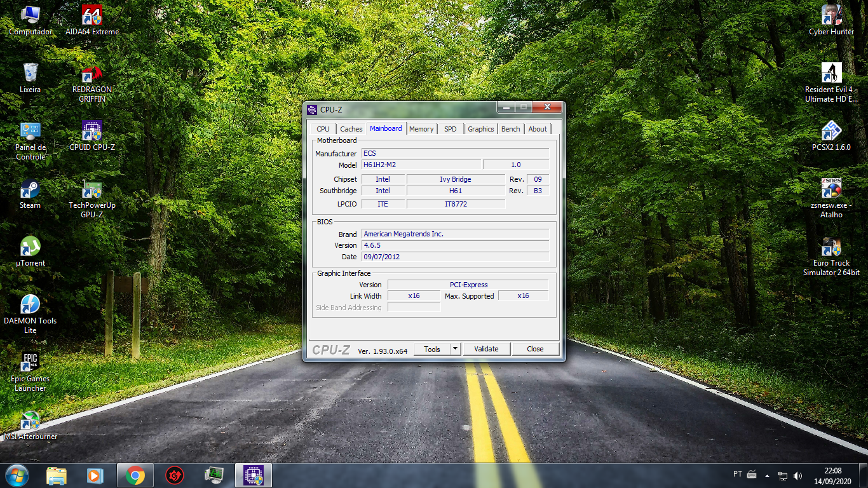Click the BIOS version 4.6.5 field
This screenshot has height=488, width=868.
pyautogui.click(x=455, y=245)
